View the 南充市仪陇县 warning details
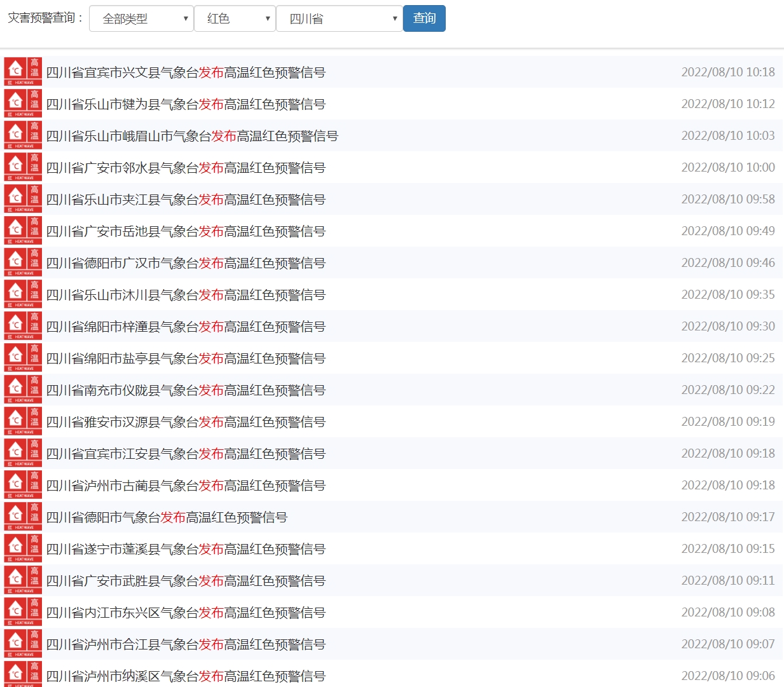Viewport: 784px width, 687px height. [186, 390]
